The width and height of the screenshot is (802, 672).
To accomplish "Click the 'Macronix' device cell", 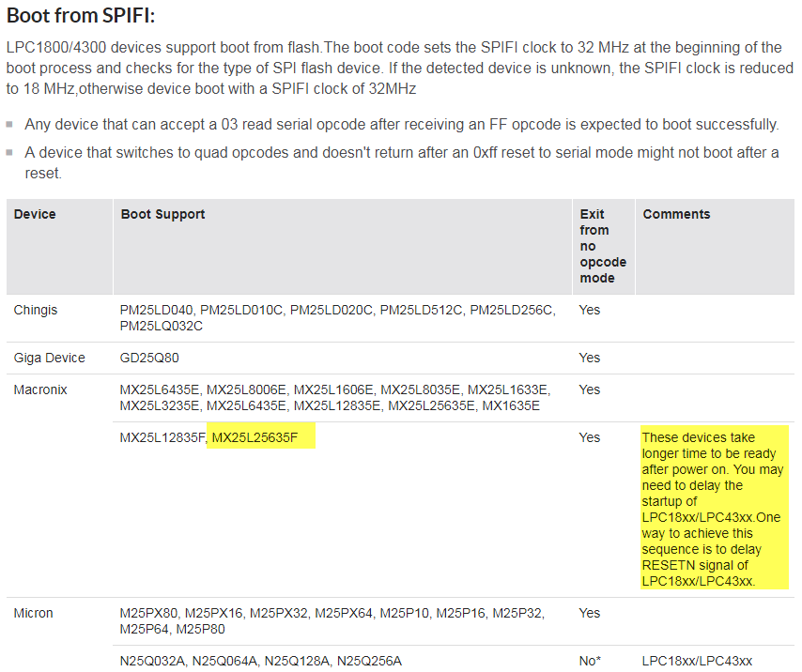I will (x=39, y=389).
